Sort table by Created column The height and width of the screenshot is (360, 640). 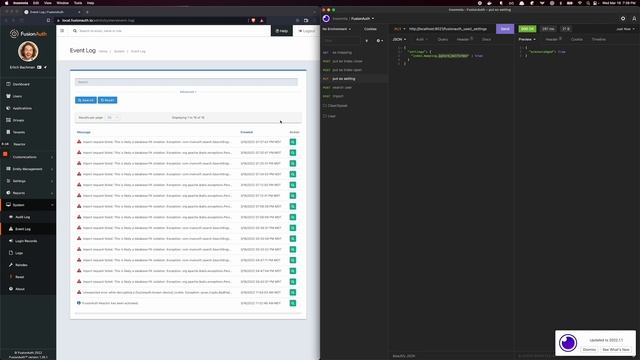(x=247, y=132)
